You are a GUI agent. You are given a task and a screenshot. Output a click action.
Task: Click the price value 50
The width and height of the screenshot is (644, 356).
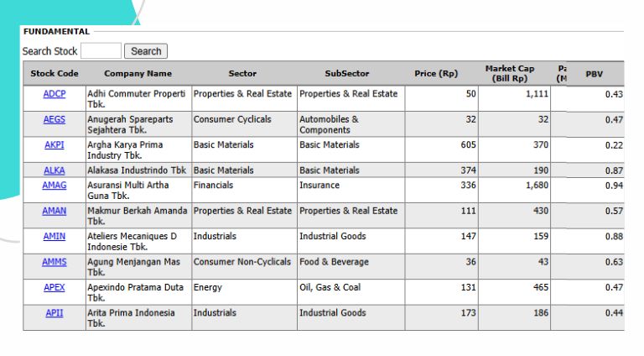(471, 94)
